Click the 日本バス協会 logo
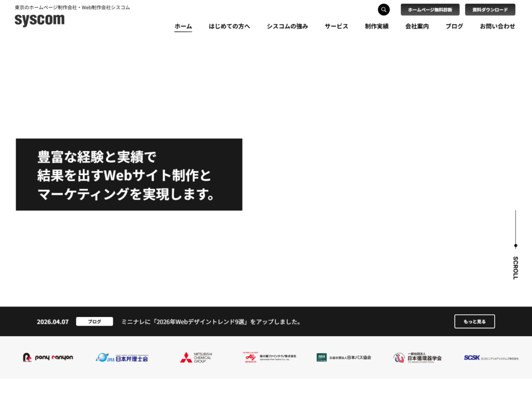 pyautogui.click(x=344, y=357)
